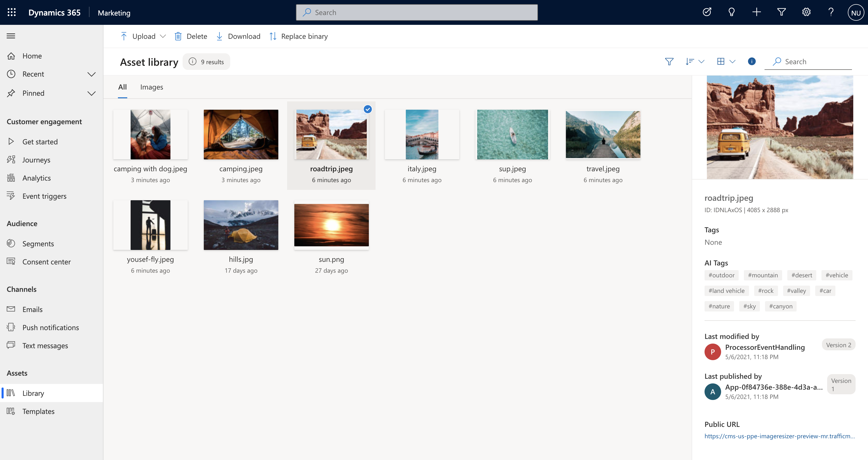Expand the Upload dropdown
The image size is (868, 460).
tap(163, 36)
